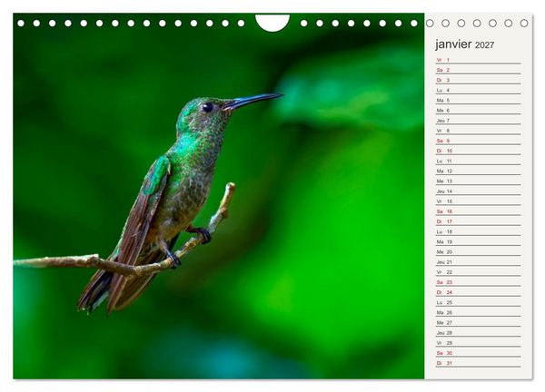
Task: Select the 'Di 24' date row
Action: [479, 292]
